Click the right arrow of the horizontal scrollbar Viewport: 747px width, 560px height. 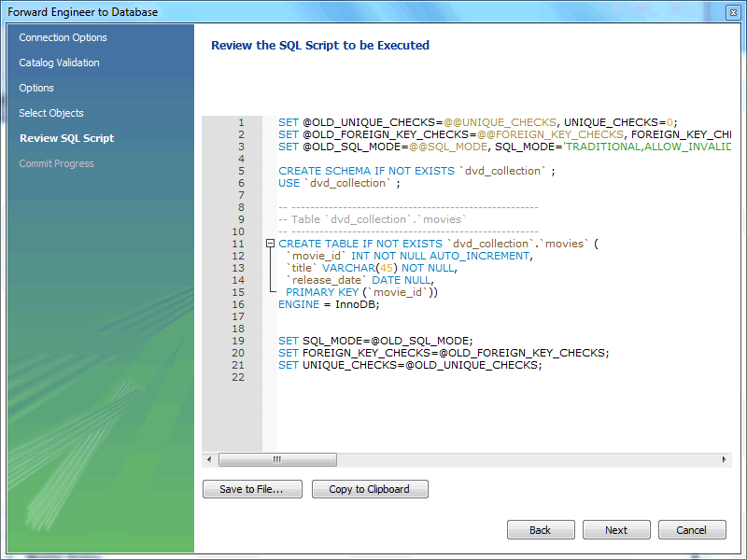(x=724, y=459)
